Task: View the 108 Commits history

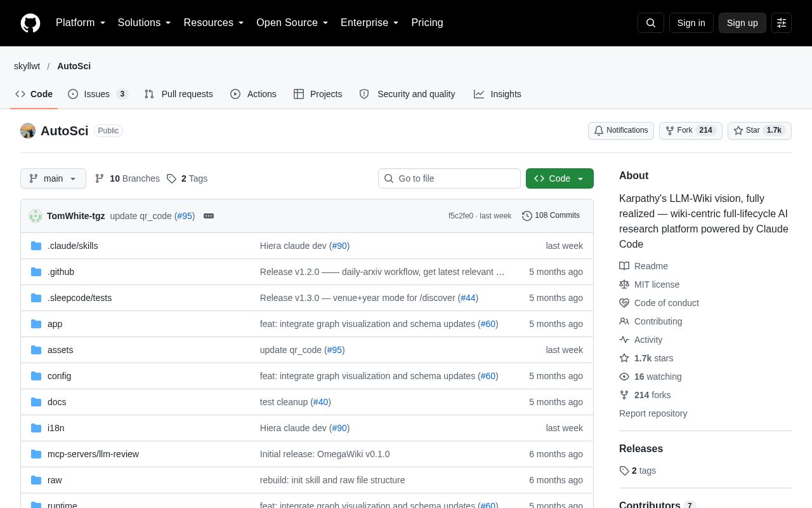Action: coord(551,216)
